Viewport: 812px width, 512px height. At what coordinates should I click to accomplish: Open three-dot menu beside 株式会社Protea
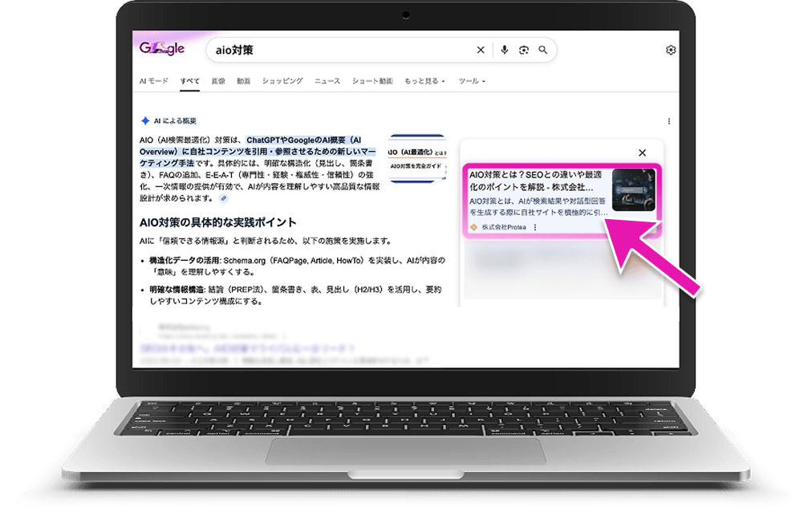click(535, 227)
